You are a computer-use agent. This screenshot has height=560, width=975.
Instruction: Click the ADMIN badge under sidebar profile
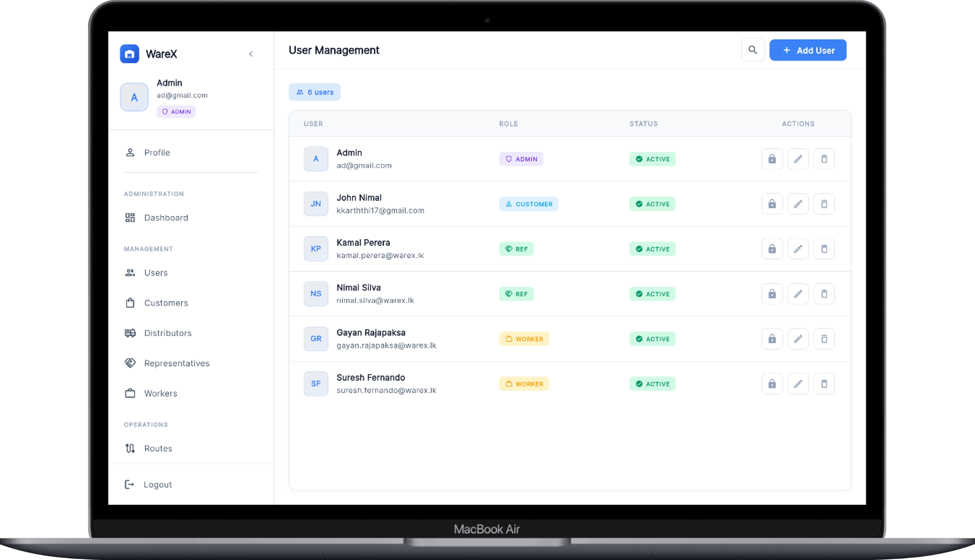coord(176,111)
